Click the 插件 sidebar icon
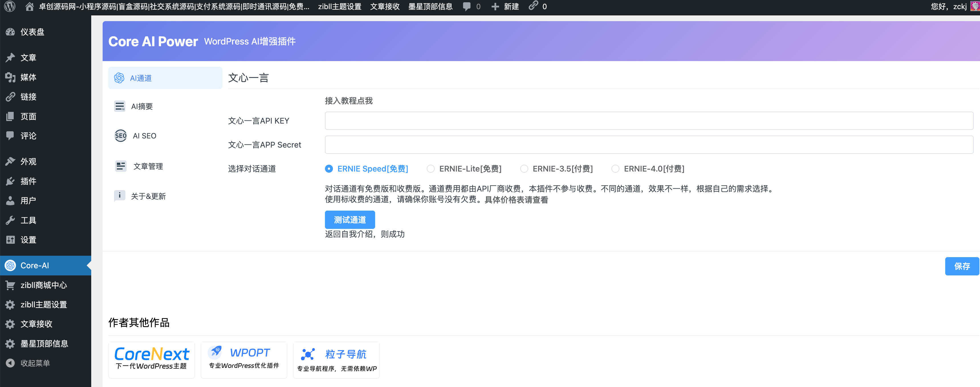980x387 pixels. click(x=10, y=181)
